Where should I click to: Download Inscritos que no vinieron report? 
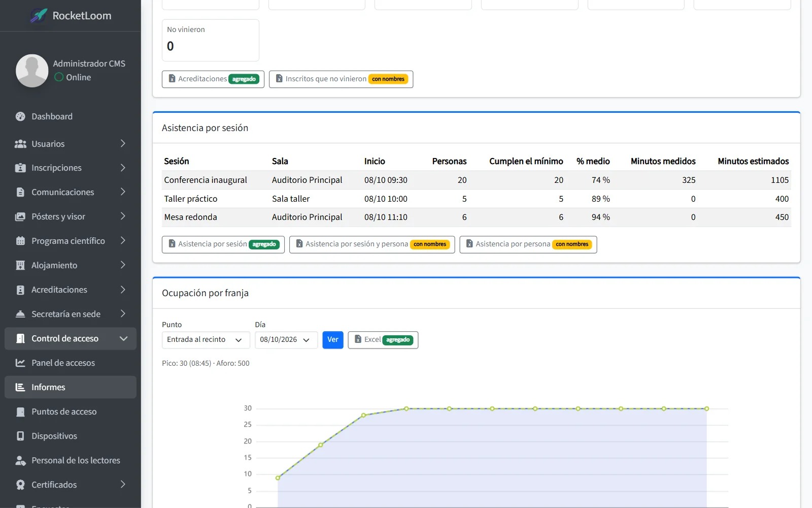tap(341, 79)
